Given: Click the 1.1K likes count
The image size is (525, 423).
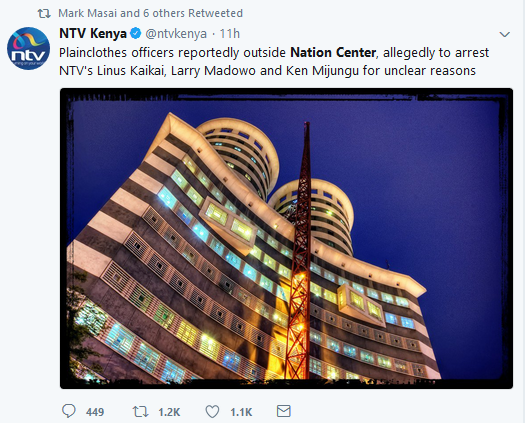Looking at the screenshot, I should 241,412.
